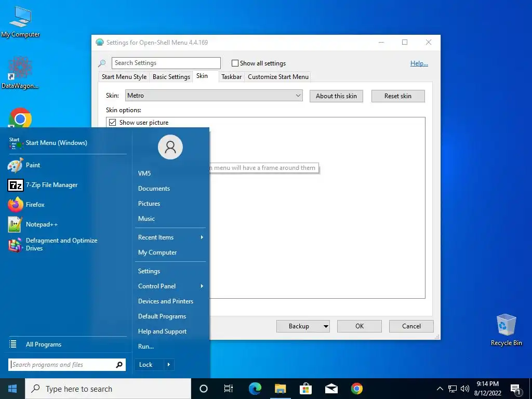The height and width of the screenshot is (399, 532).
Task: Click the About this skin button
Action: pyautogui.click(x=336, y=96)
